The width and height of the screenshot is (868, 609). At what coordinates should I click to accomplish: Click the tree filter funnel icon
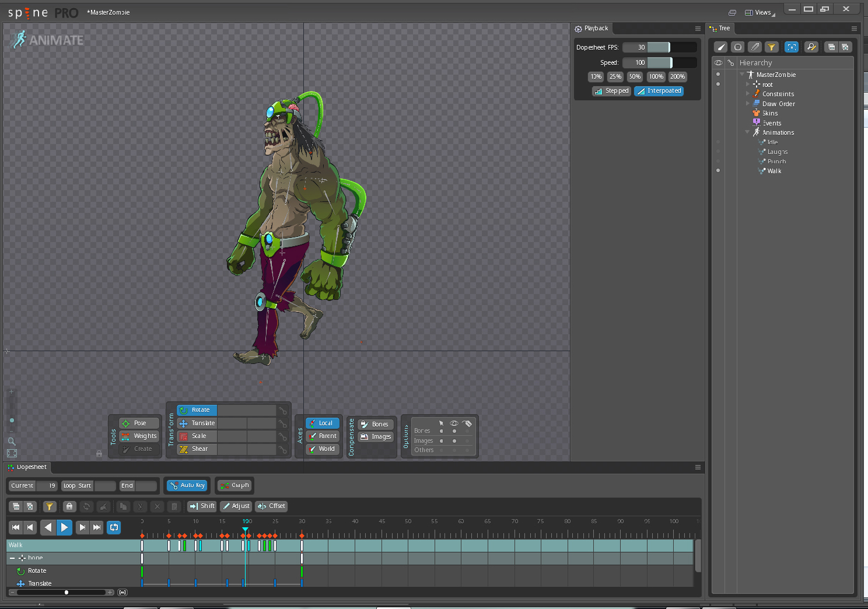pos(771,47)
